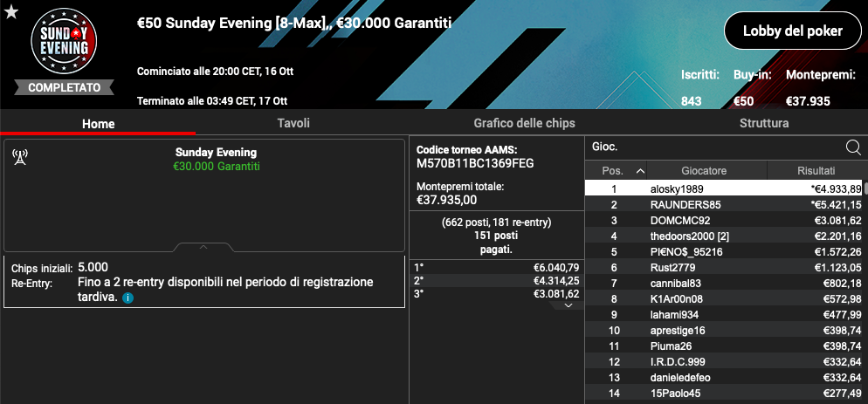Open the re-entry info icon
Image resolution: width=868 pixels, height=404 pixels.
(x=128, y=298)
